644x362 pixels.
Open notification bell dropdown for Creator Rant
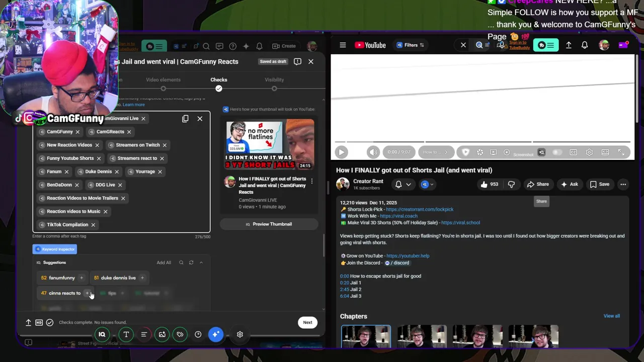point(403,185)
